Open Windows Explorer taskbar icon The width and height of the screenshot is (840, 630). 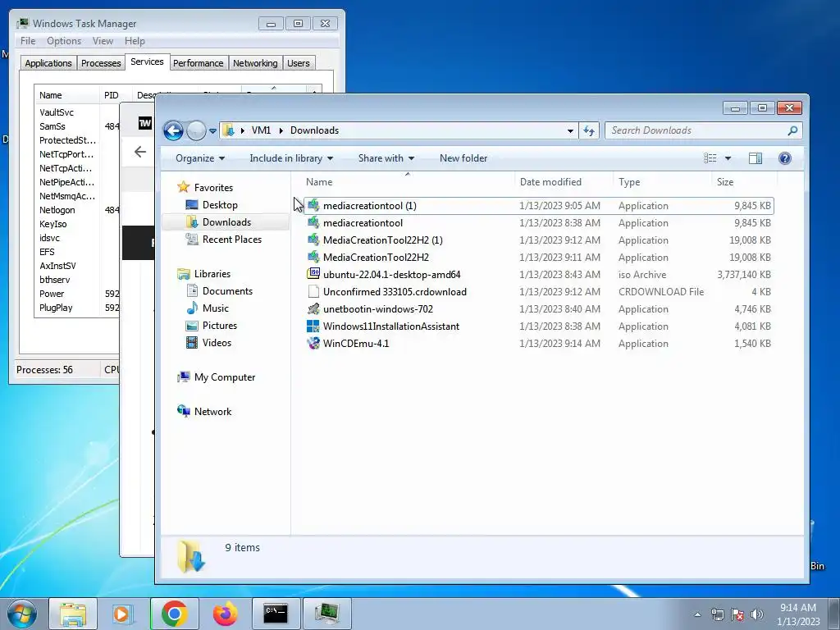click(73, 614)
